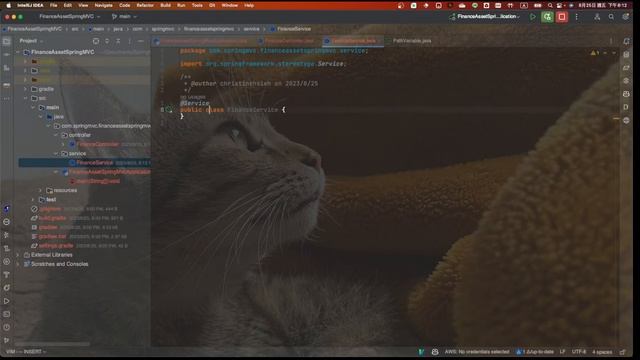Click the LF line separator widget
Viewport: 640px width, 360px height.
[x=562, y=352]
